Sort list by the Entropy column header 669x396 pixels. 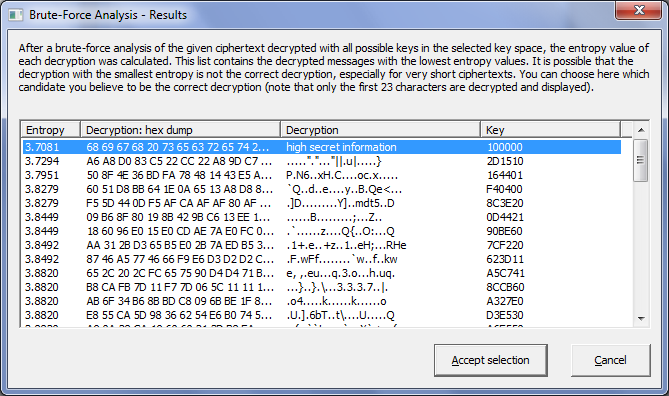(x=51, y=130)
